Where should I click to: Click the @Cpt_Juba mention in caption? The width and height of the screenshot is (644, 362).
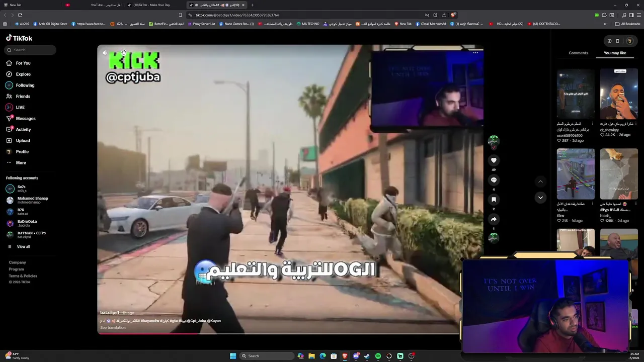click(x=197, y=321)
